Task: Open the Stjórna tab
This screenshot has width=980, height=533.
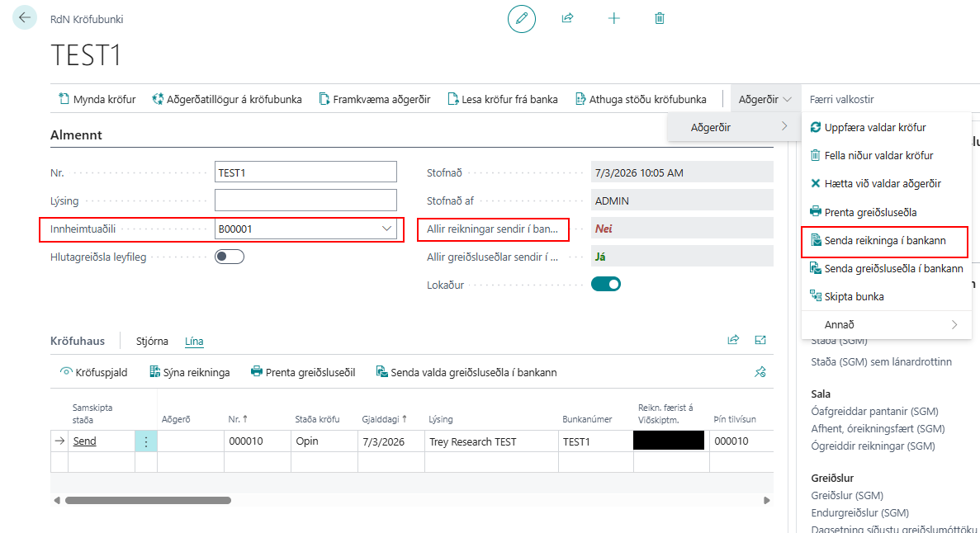Action: 152,342
